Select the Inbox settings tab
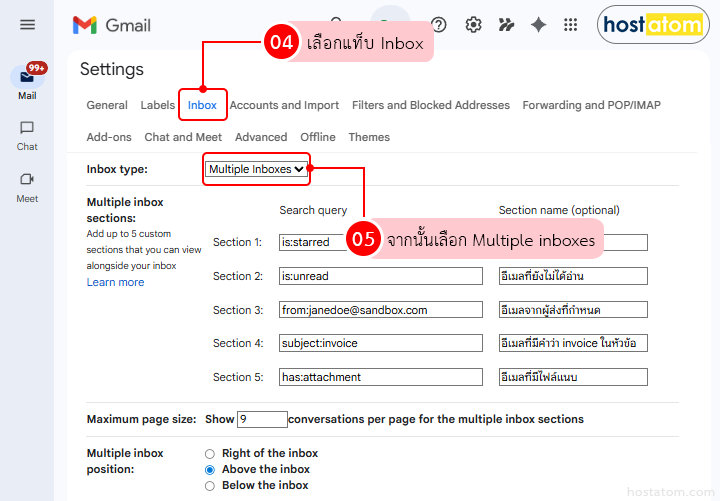The image size is (720, 501). (202, 105)
